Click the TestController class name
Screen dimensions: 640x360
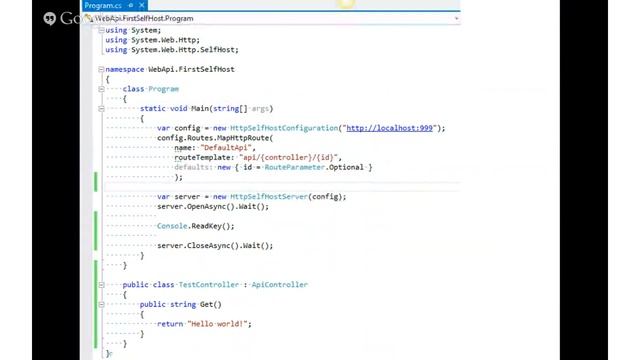pyautogui.click(x=209, y=285)
